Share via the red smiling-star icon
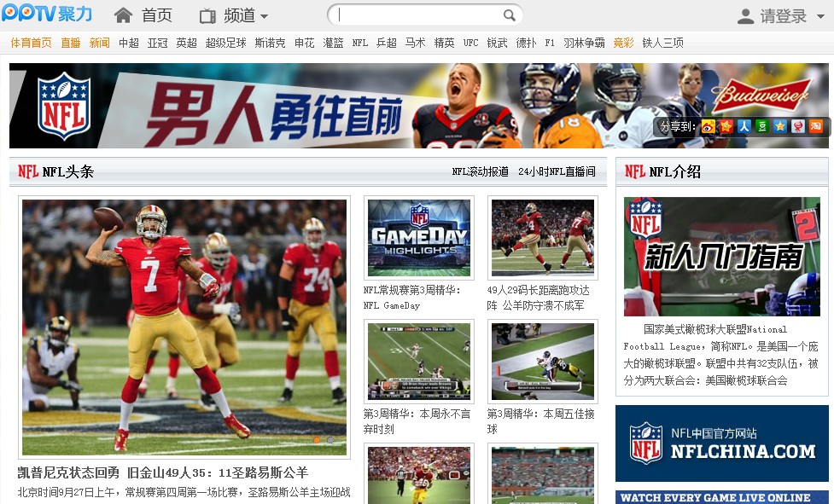The height and width of the screenshot is (504, 834). 726,126
